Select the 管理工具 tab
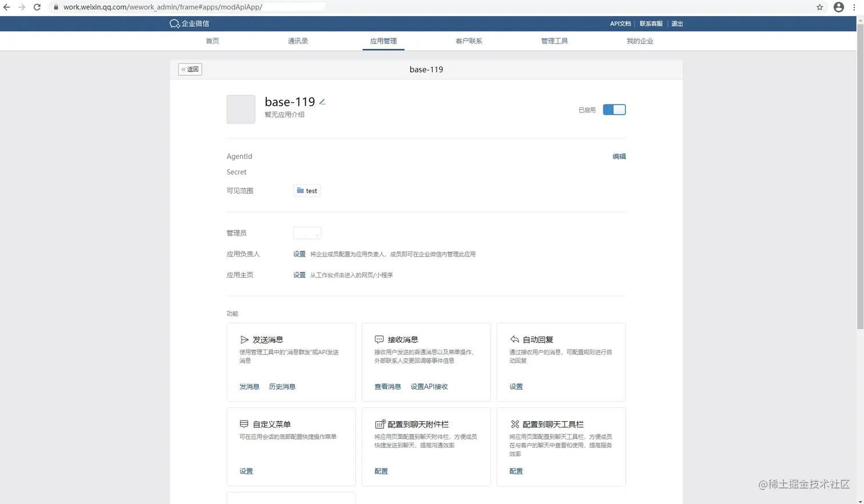The height and width of the screenshot is (504, 864). coord(554,41)
